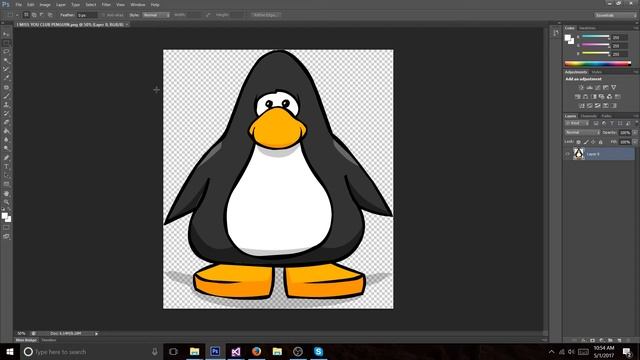The height and width of the screenshot is (360, 640).
Task: Open the status bar document info arrow
Action: pos(96,333)
